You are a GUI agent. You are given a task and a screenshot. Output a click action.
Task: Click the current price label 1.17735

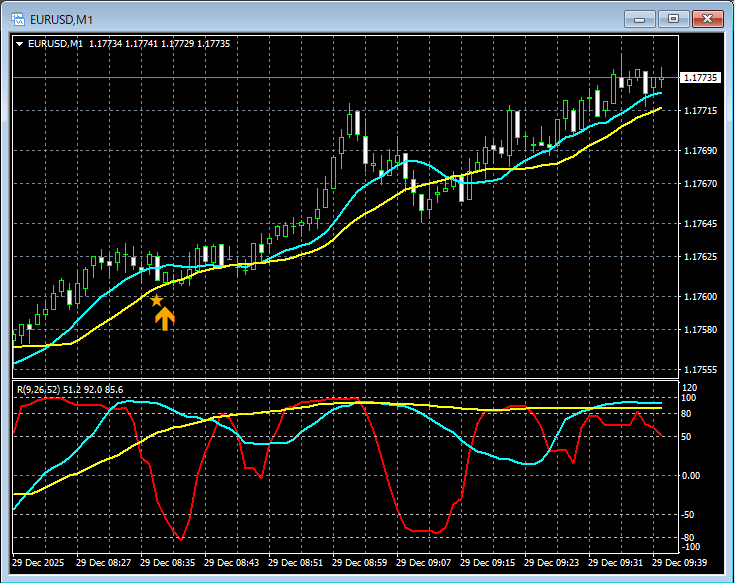700,77
